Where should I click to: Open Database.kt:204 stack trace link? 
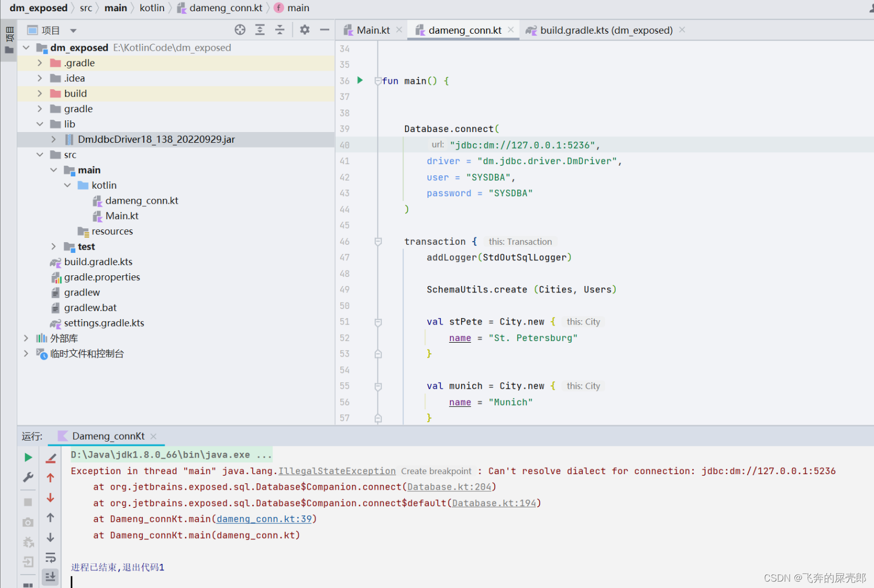pyautogui.click(x=449, y=487)
